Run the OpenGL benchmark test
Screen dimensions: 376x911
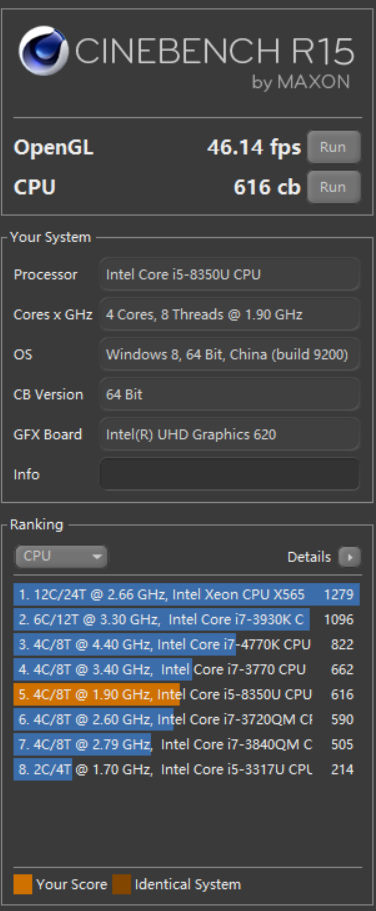tap(334, 147)
